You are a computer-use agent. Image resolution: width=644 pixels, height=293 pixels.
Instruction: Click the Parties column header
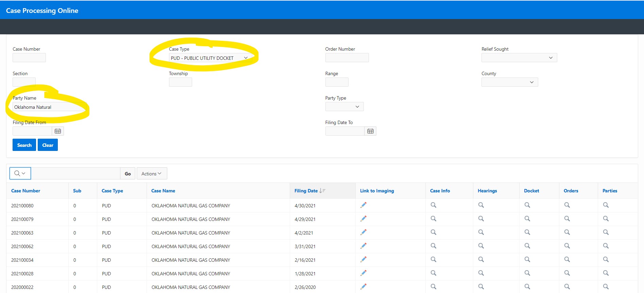pyautogui.click(x=610, y=191)
